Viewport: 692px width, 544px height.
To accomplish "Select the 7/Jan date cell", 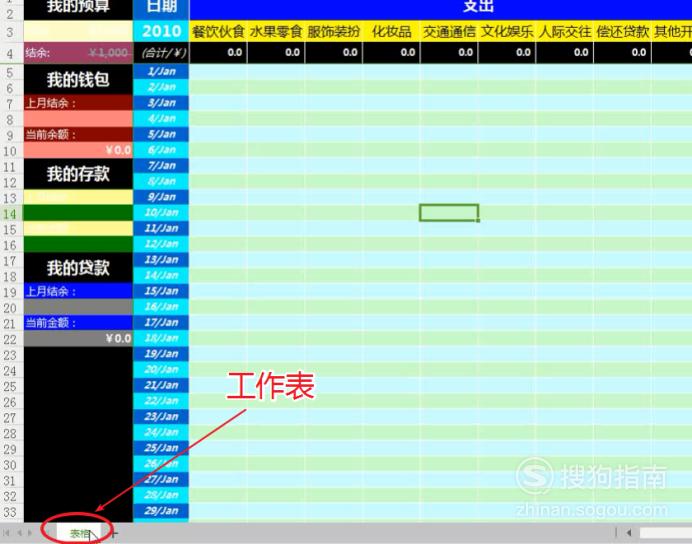I will tap(161, 165).
